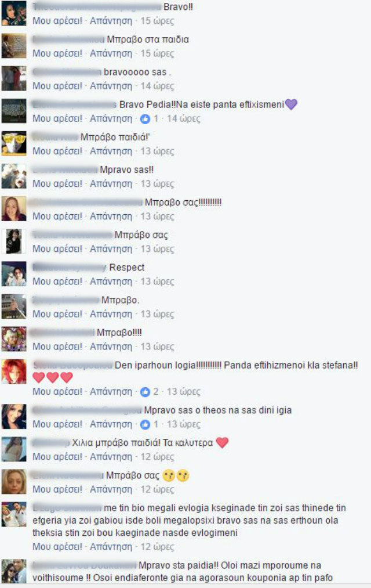Screen dimensions: 371x588
Task: Like the 'Μπραβο στα παιδια' comment
Action: tap(57, 53)
